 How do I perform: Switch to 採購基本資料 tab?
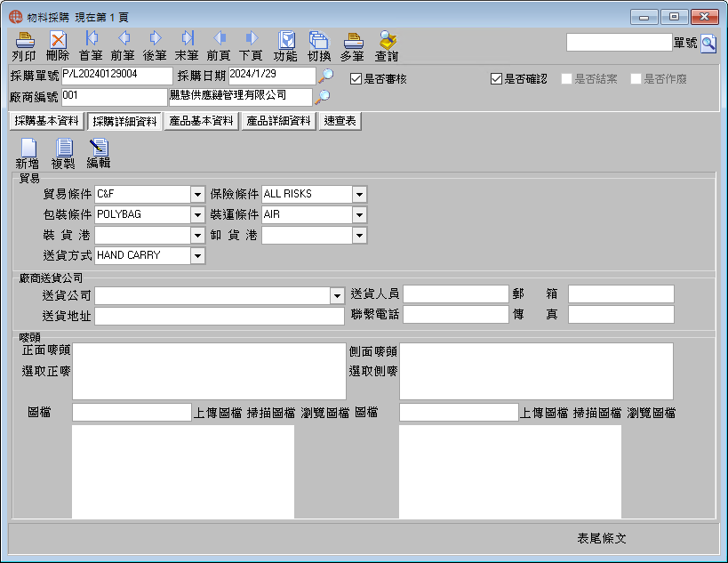[47, 121]
